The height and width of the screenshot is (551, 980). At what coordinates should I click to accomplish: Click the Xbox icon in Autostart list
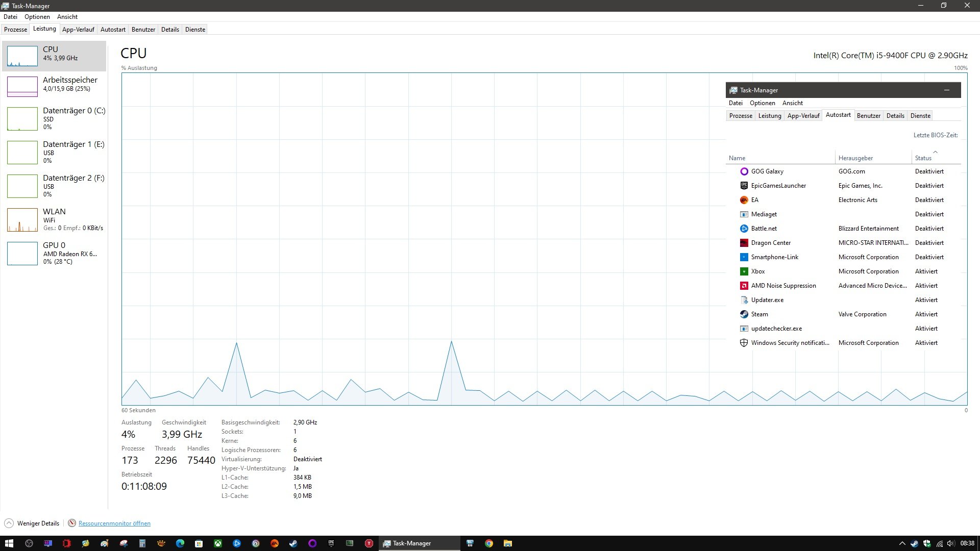744,271
